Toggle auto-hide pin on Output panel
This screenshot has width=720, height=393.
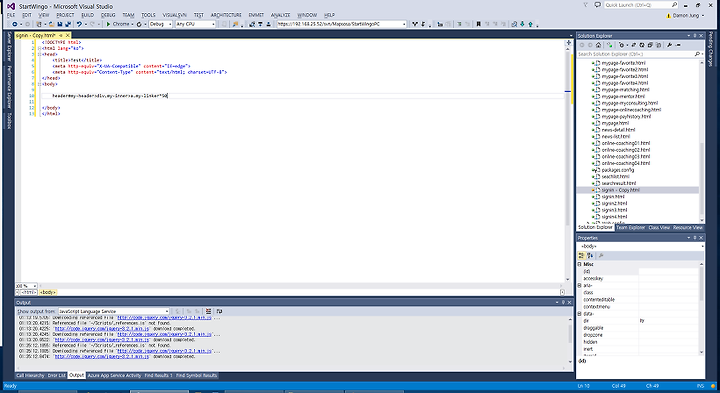(x=563, y=303)
